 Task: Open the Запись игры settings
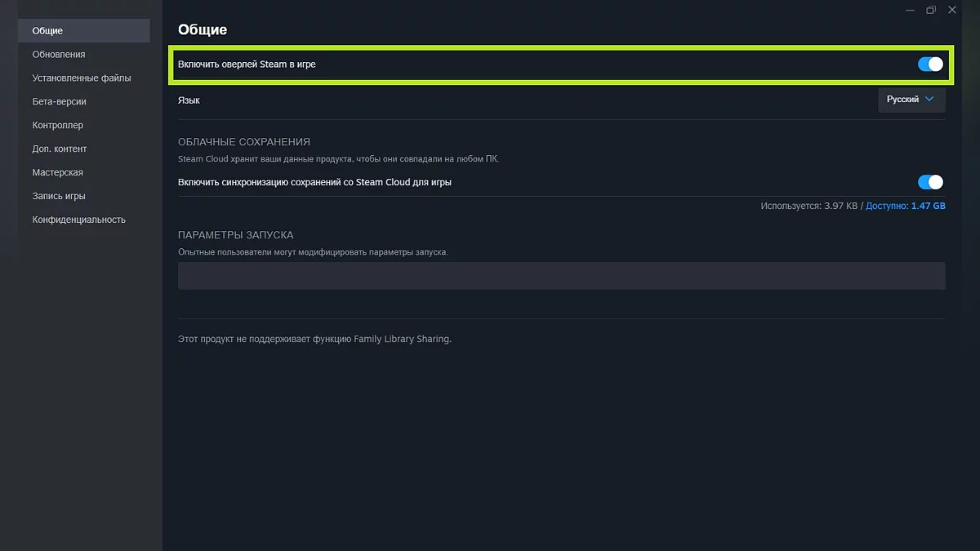(x=59, y=197)
